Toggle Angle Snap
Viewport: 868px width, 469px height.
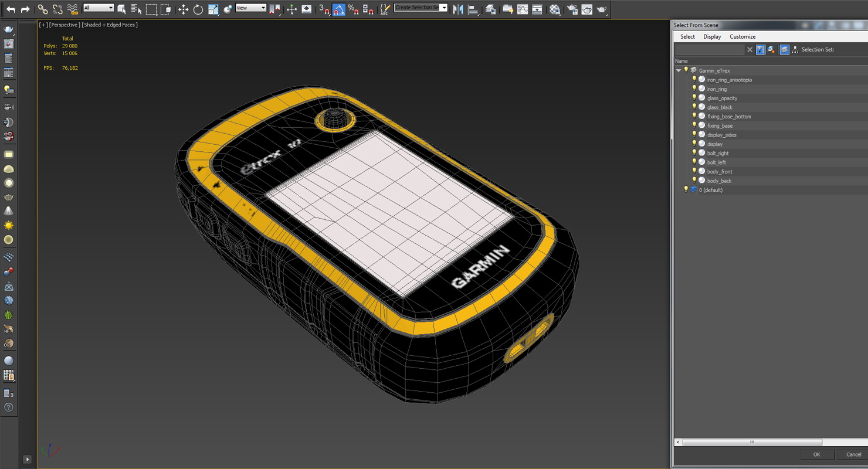[339, 9]
